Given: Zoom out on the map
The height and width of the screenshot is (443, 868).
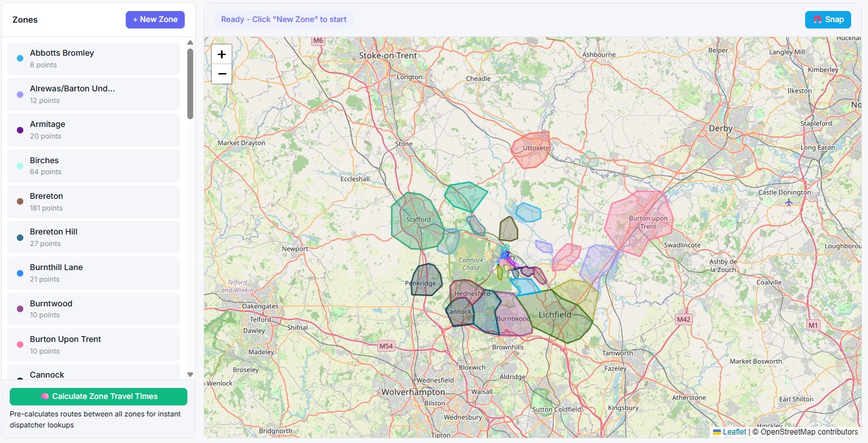Looking at the screenshot, I should coord(222,74).
